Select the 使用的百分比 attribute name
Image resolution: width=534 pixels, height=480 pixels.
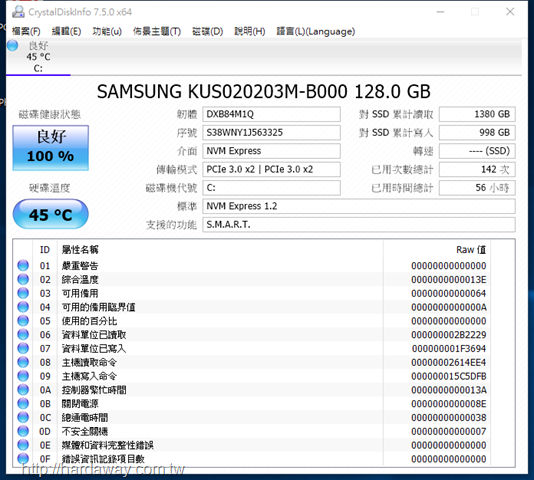coord(89,321)
